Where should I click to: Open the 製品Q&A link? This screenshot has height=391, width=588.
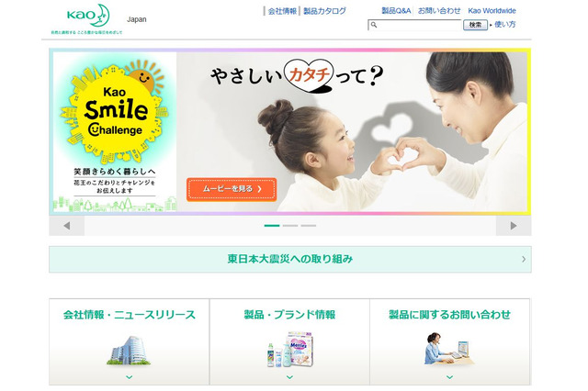(x=396, y=11)
